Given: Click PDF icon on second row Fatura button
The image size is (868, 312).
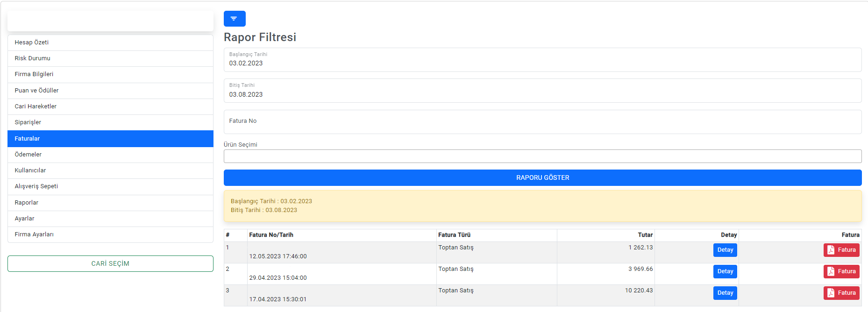Looking at the screenshot, I should [831, 272].
